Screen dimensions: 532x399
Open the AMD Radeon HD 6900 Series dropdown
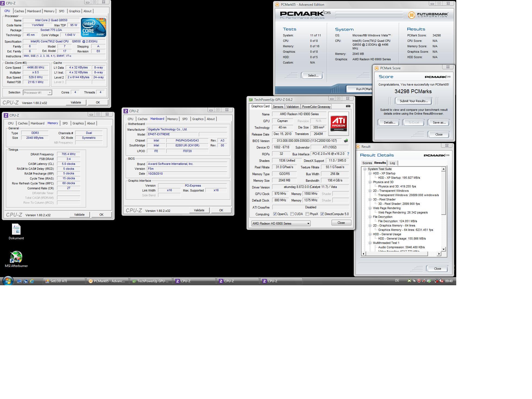pos(281,223)
